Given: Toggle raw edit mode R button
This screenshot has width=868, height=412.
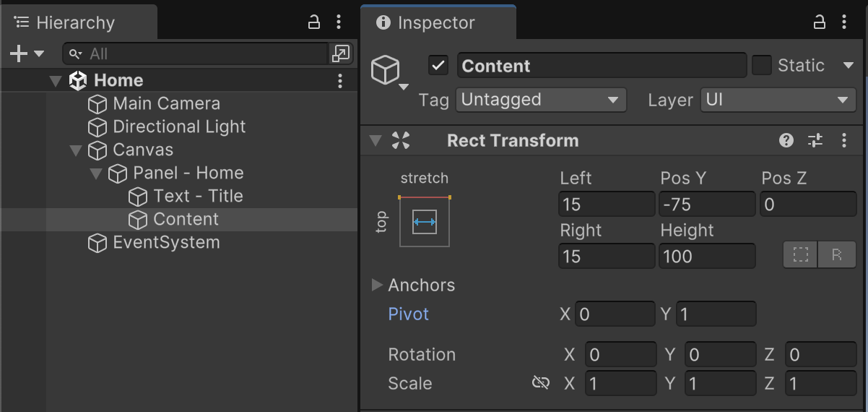Looking at the screenshot, I should click(837, 255).
